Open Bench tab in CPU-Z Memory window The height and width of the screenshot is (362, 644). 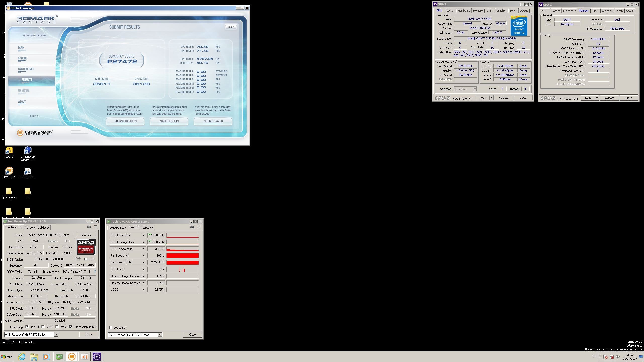(x=619, y=11)
